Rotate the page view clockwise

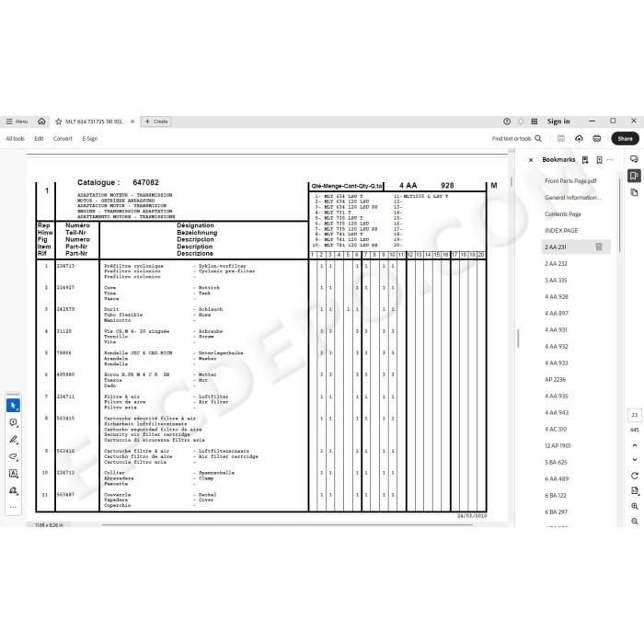[634, 476]
